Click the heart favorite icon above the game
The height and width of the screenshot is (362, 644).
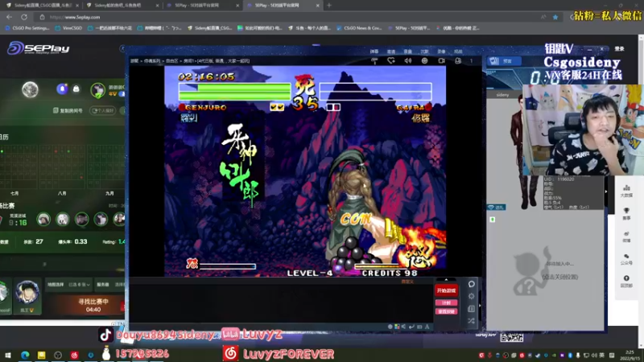pyautogui.click(x=391, y=61)
